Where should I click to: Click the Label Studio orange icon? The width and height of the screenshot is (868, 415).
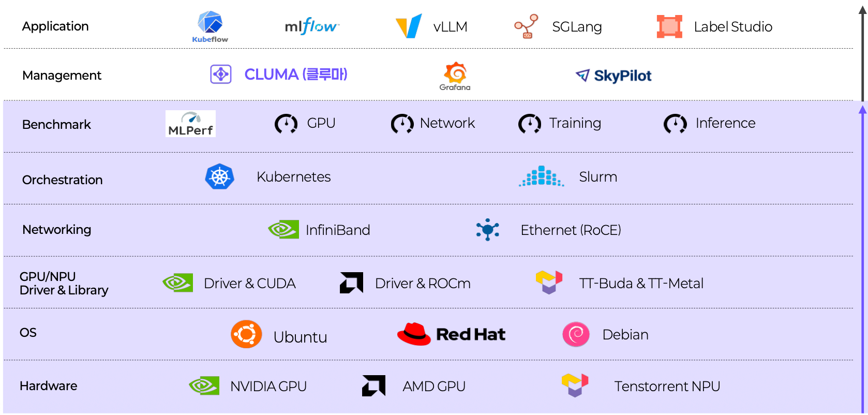(x=669, y=26)
